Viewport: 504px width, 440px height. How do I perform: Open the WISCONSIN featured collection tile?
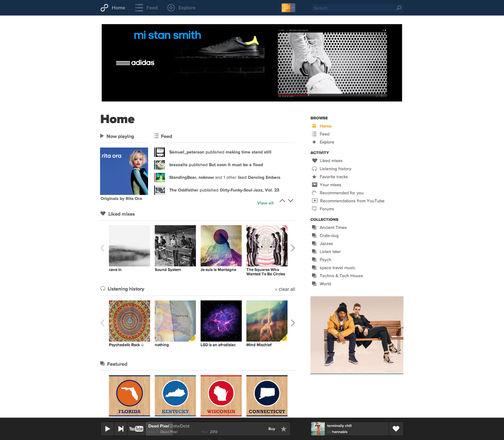(x=221, y=396)
